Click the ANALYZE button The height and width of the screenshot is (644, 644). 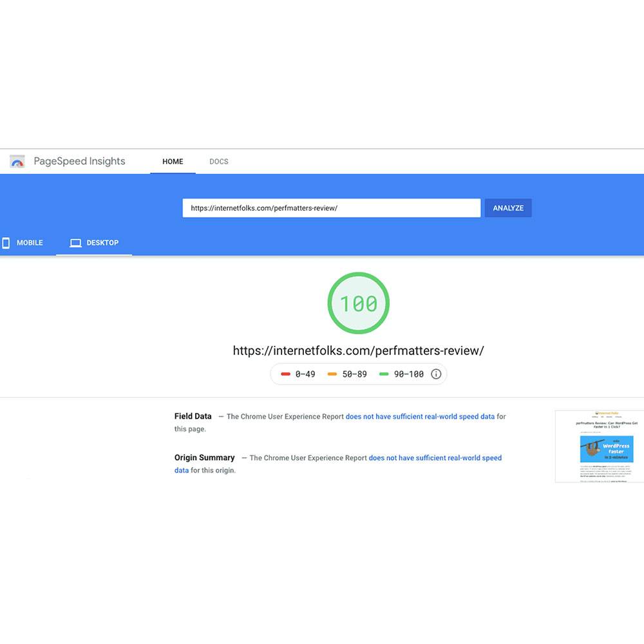pos(508,208)
